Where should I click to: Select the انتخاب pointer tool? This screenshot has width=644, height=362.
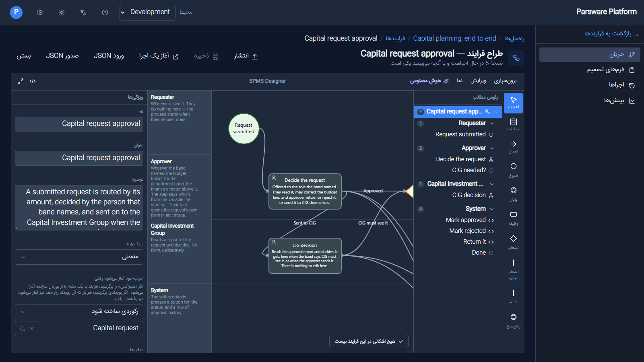click(x=513, y=103)
